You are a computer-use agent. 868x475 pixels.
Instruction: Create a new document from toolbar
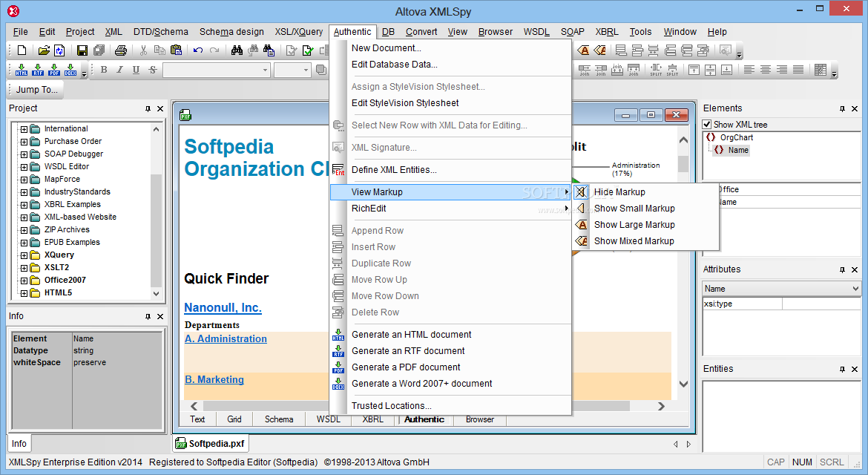tap(22, 50)
